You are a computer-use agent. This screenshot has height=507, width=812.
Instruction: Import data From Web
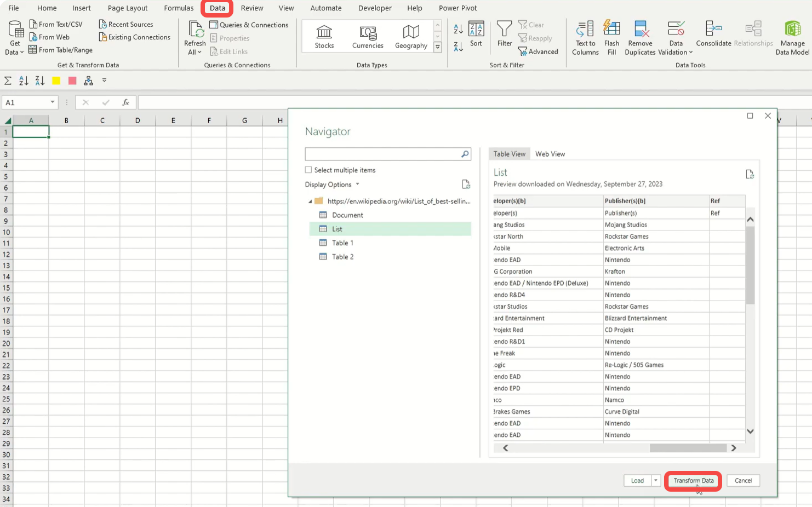pyautogui.click(x=49, y=37)
